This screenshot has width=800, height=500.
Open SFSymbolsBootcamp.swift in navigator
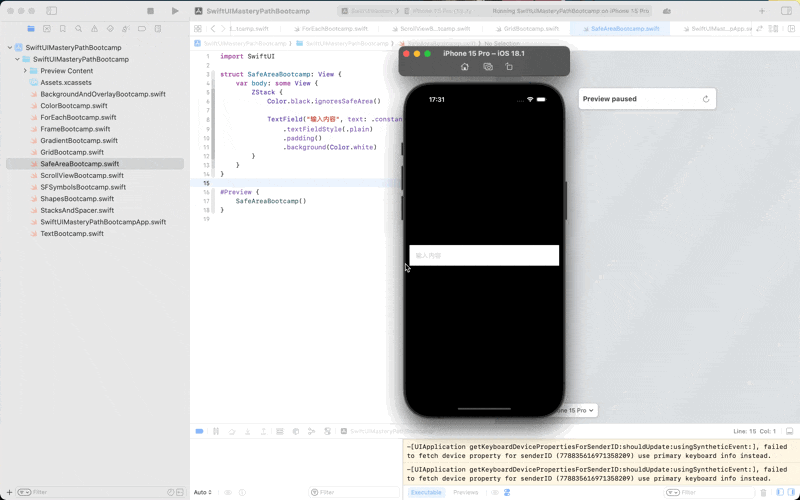83,187
